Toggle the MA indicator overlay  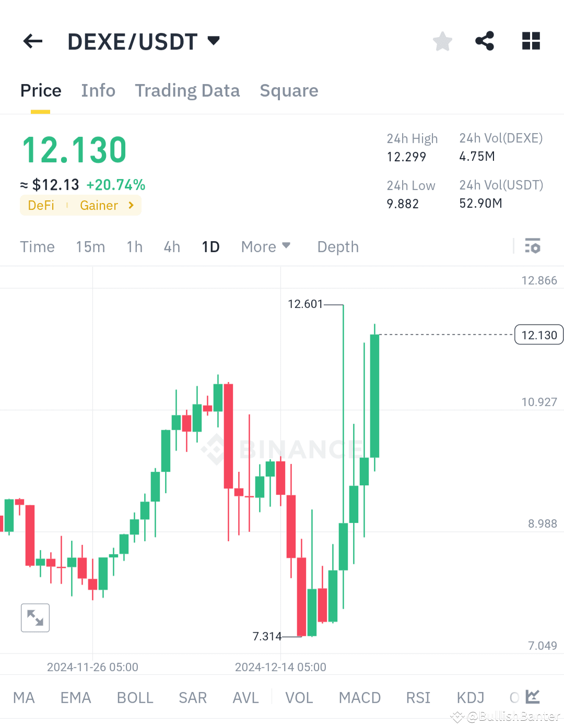click(24, 697)
